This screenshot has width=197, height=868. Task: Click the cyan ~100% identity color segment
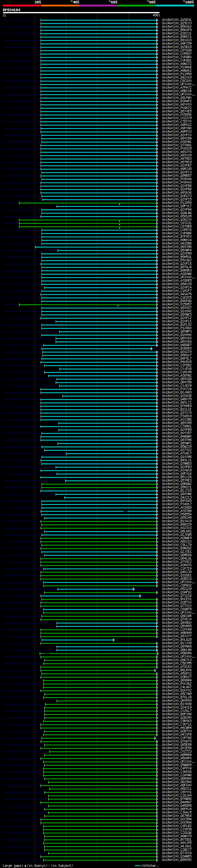pos(175,6)
